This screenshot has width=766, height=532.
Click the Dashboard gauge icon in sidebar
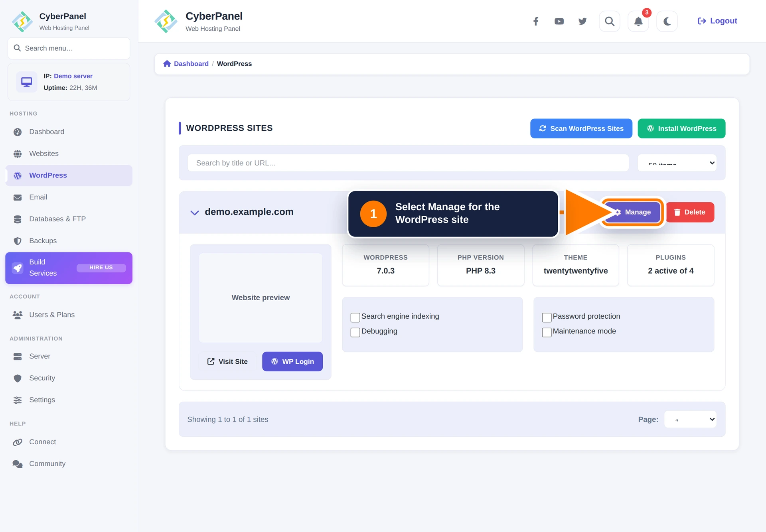pos(18,132)
